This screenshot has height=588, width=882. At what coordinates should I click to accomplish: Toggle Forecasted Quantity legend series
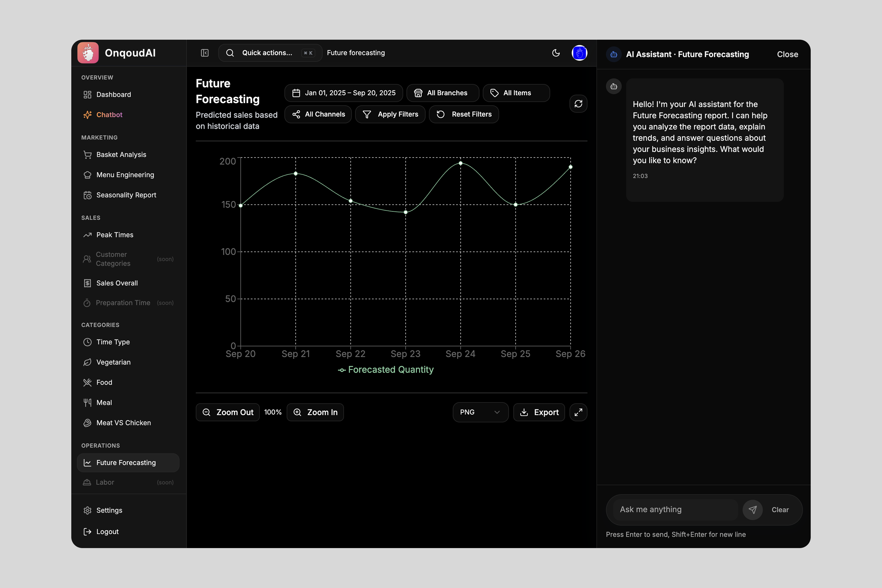click(386, 370)
